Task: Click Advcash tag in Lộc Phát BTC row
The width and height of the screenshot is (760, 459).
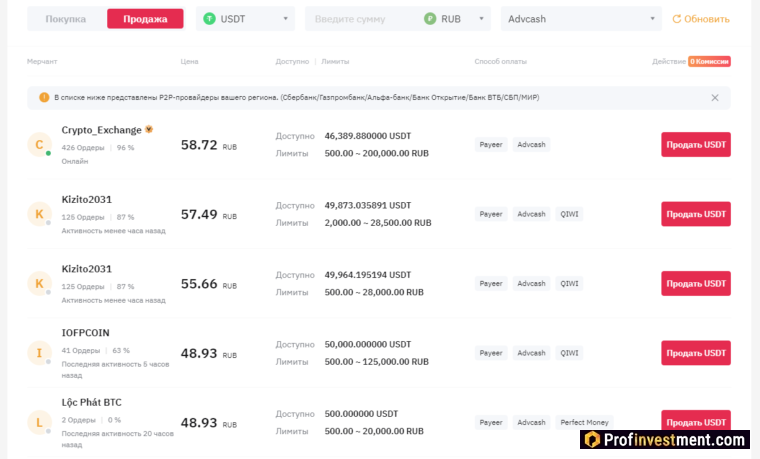Action: [531, 422]
